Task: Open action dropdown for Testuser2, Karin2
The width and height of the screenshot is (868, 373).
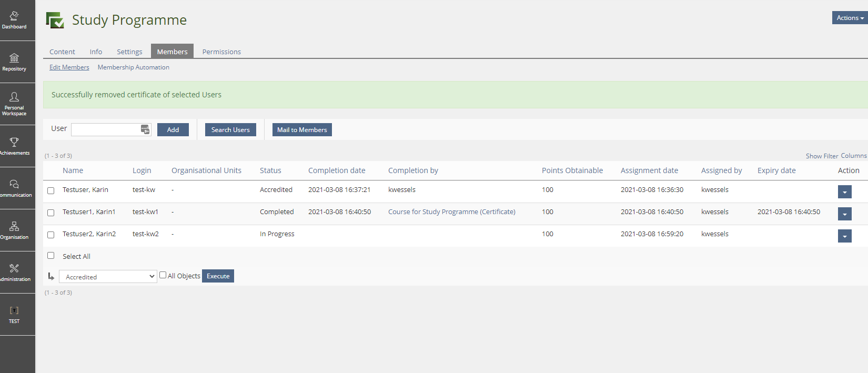Action: point(844,236)
